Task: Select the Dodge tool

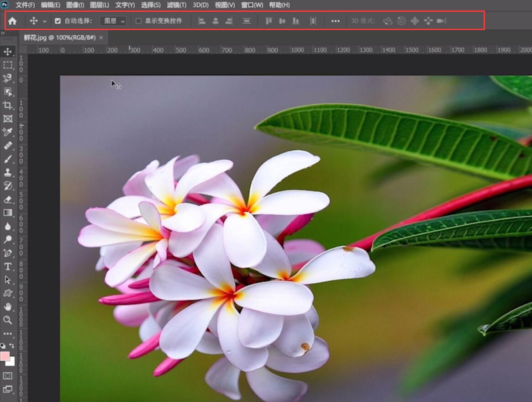Action: click(x=7, y=239)
